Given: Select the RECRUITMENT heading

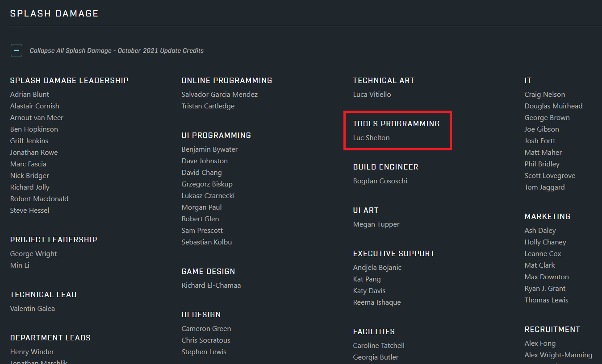Looking at the screenshot, I should 552,329.
